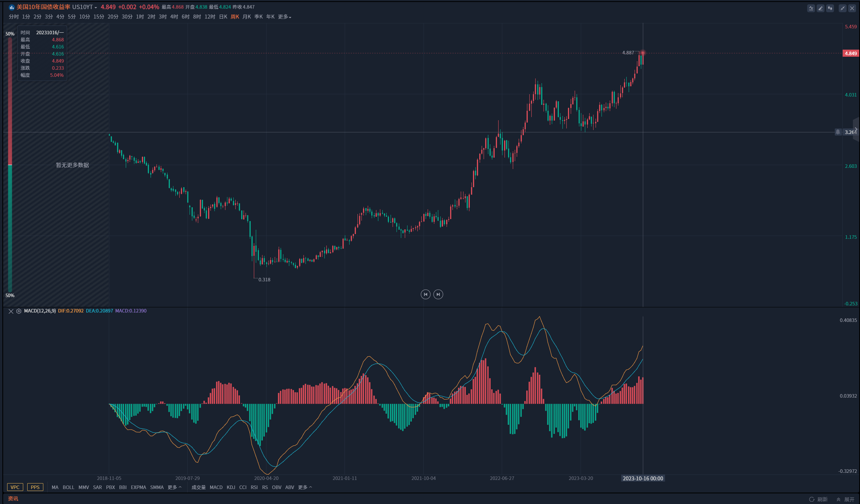The height and width of the screenshot is (504, 860).
Task: Enable the BOLL overlay indicator
Action: 68,487
